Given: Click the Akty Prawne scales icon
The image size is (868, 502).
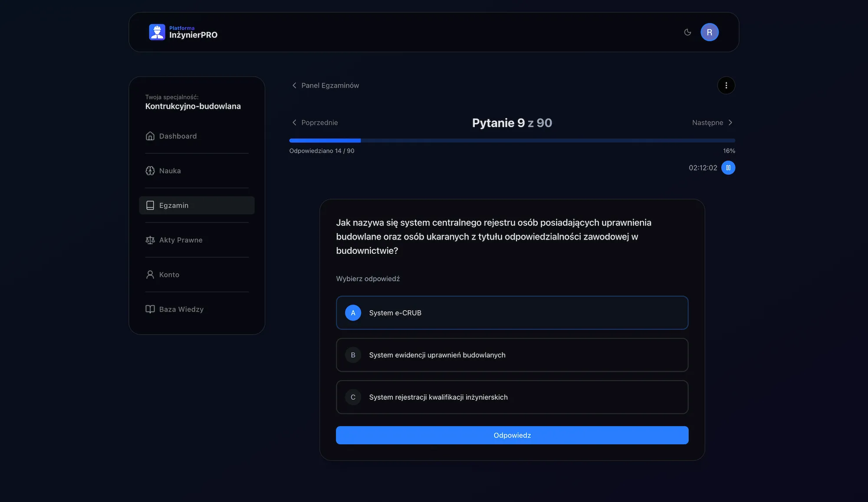Looking at the screenshot, I should click(150, 240).
